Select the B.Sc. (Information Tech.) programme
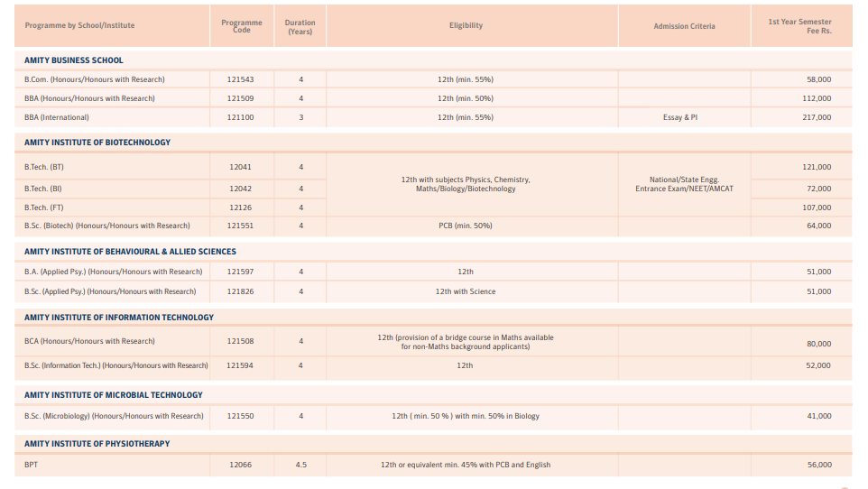Screen dimensions: 868x489 [116, 365]
